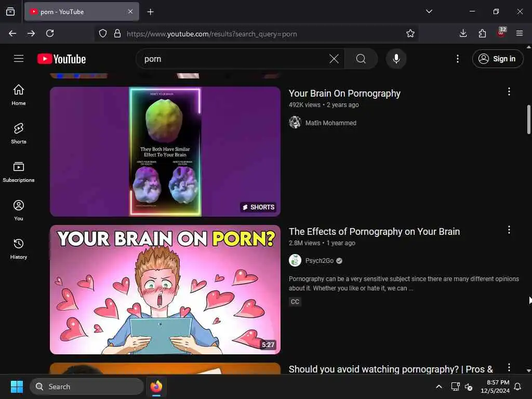Visit the Psych2Go channel name

pos(320,261)
